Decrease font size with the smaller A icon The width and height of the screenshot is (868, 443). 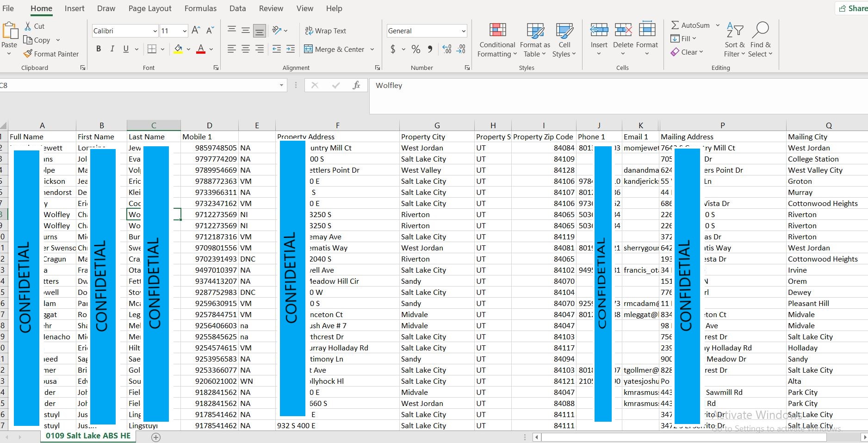click(210, 31)
